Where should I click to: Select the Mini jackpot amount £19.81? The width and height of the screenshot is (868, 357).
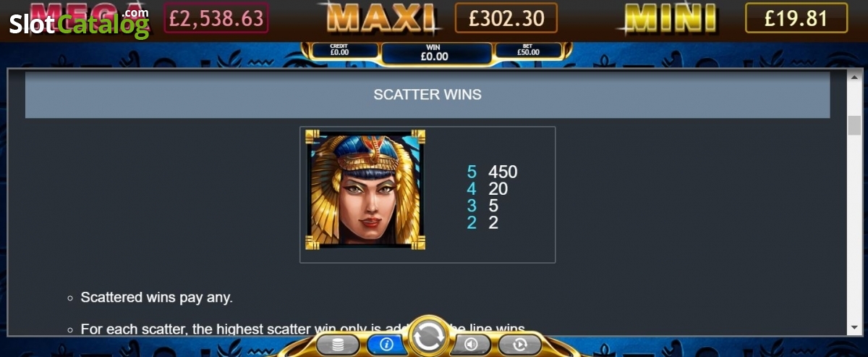(796, 18)
